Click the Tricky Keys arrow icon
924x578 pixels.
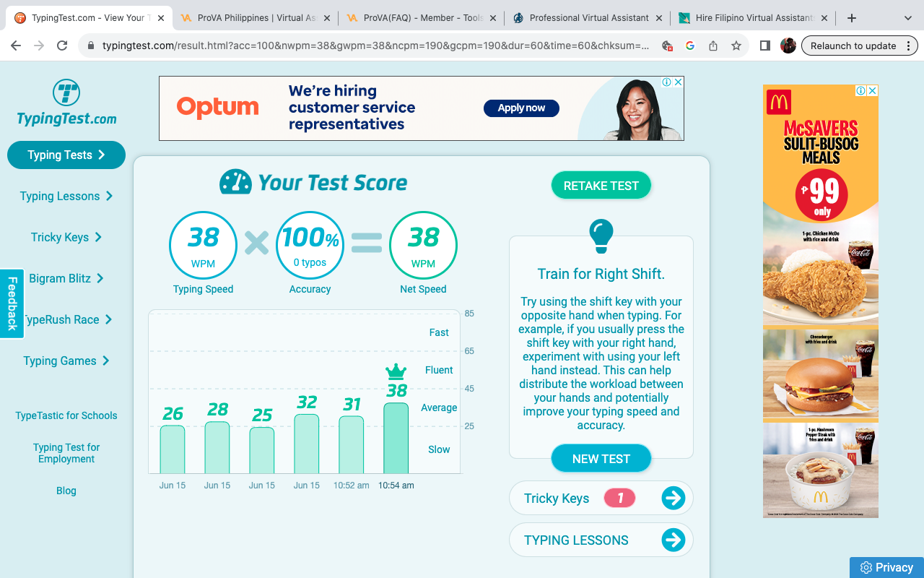(x=673, y=498)
